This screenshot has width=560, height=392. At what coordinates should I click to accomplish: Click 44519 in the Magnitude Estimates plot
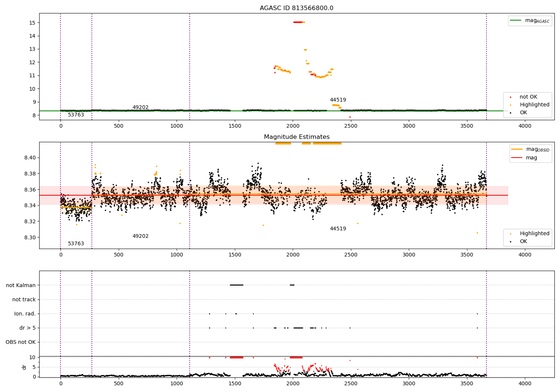[x=338, y=229]
